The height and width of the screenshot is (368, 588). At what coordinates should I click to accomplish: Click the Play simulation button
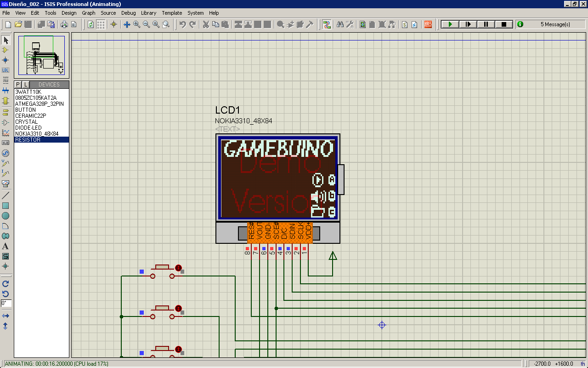450,24
